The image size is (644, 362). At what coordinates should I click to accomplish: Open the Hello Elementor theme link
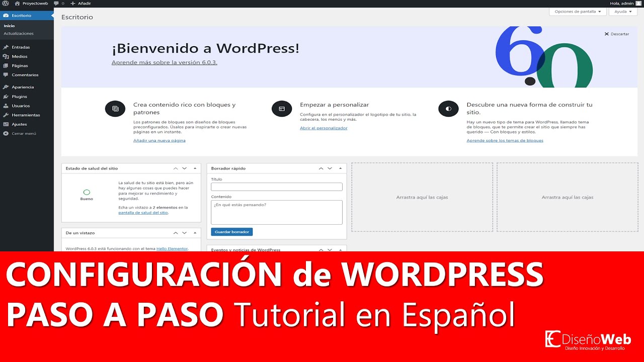tap(172, 249)
